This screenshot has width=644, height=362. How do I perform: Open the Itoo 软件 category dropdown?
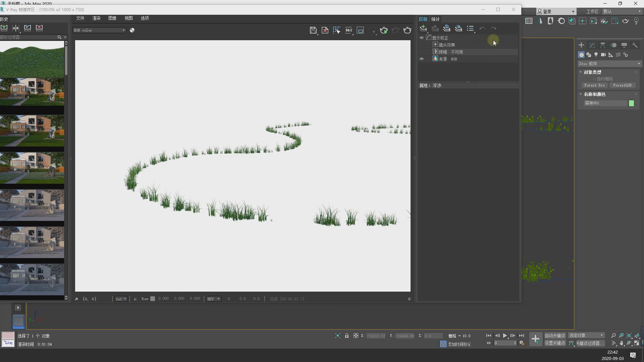(x=609, y=64)
